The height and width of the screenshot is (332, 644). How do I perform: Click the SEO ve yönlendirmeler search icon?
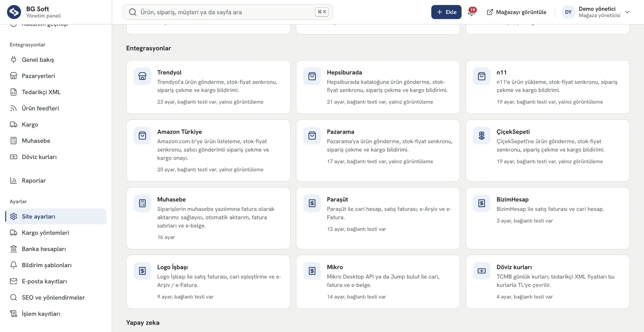pos(14,297)
